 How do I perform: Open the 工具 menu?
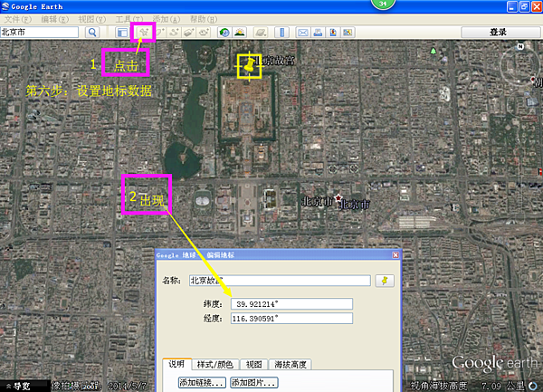pyautogui.click(x=129, y=19)
